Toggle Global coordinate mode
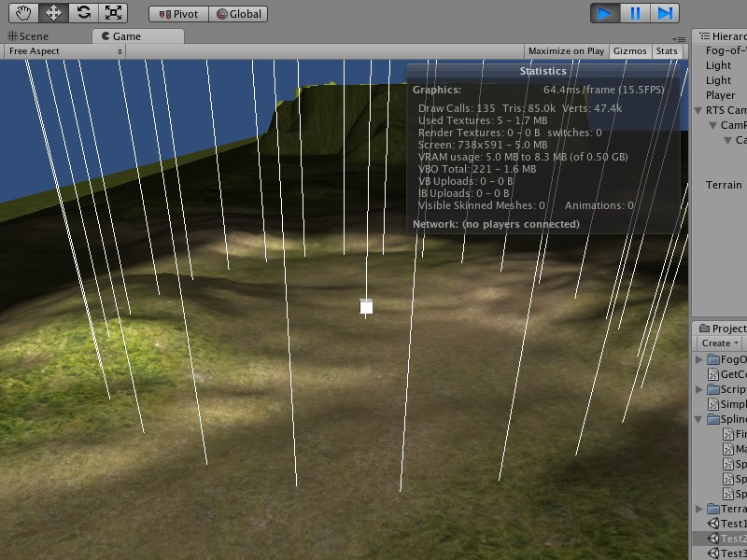 point(238,13)
